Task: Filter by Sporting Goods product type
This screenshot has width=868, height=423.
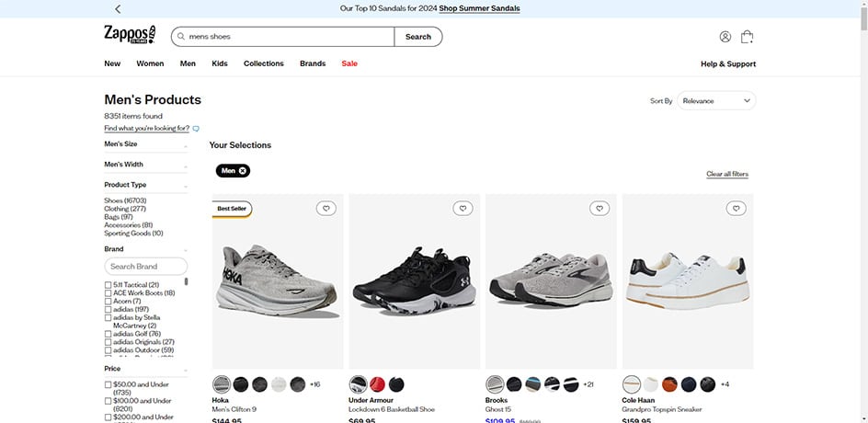Action: [133, 234]
